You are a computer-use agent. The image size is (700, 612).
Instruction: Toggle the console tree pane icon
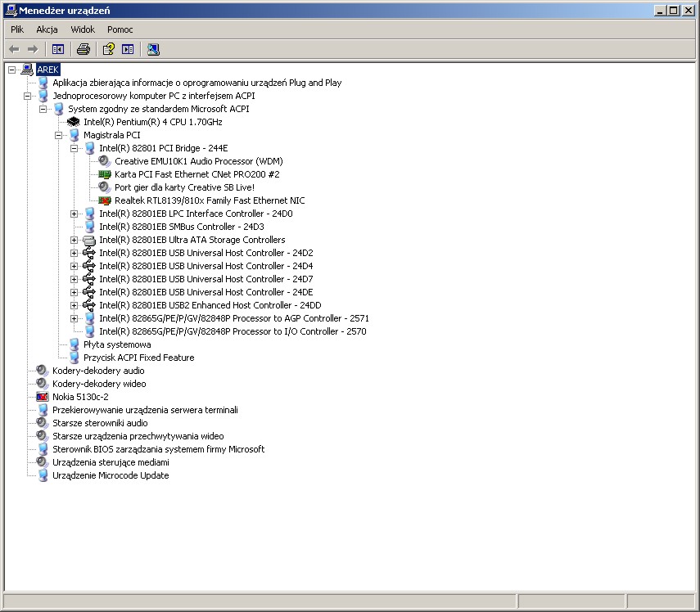(58, 49)
